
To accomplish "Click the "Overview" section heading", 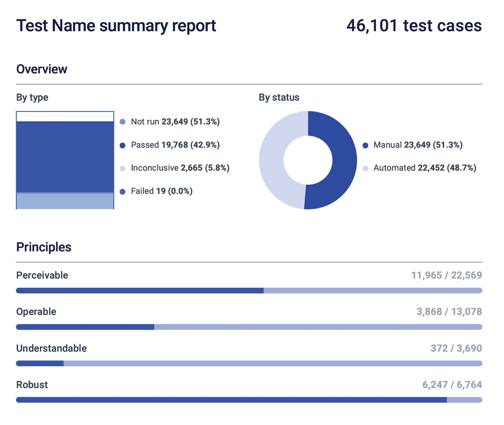I will pos(42,69).
